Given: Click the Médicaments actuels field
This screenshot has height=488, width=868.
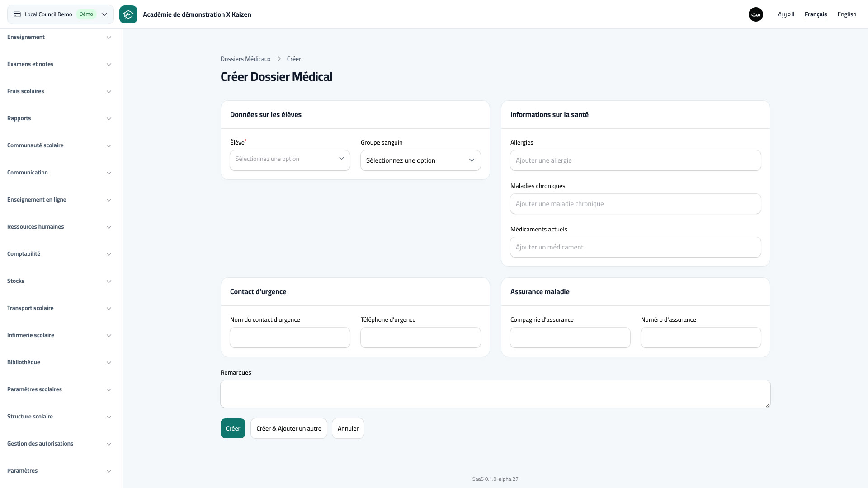Looking at the screenshot, I should click(x=636, y=247).
